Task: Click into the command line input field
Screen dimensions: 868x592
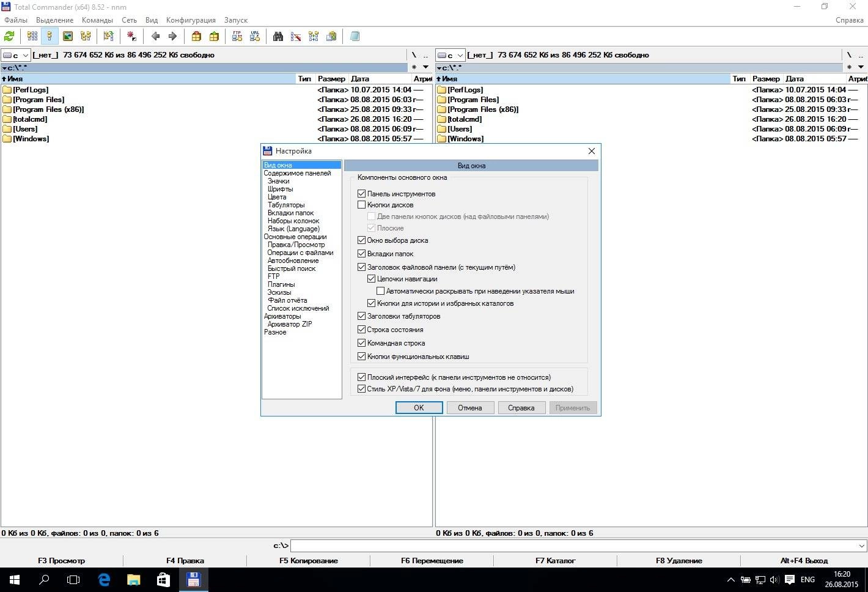Action: pos(573,546)
